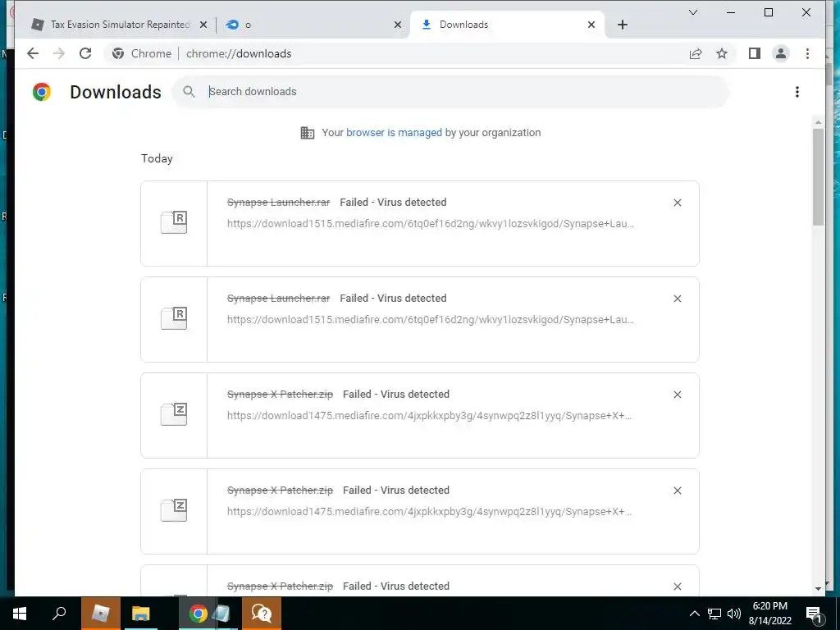The width and height of the screenshot is (840, 630).
Task: Share this page via the share icon
Action: (696, 53)
